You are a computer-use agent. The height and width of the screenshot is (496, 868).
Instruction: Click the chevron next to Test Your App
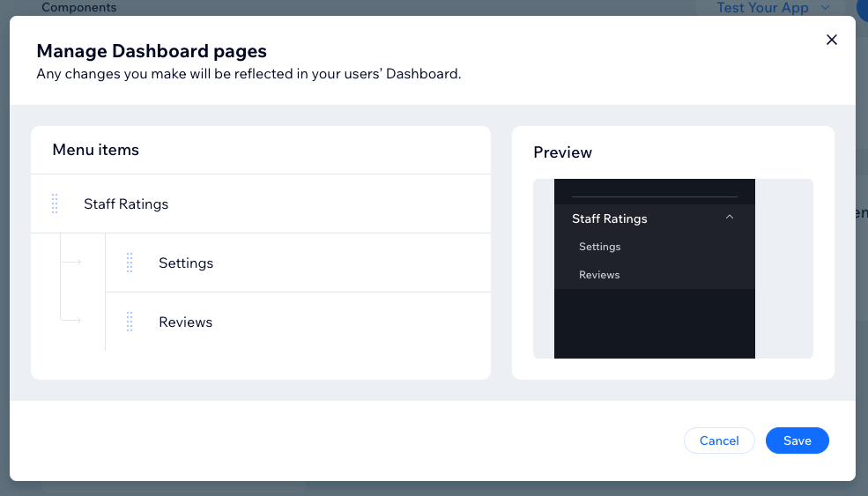coord(826,8)
